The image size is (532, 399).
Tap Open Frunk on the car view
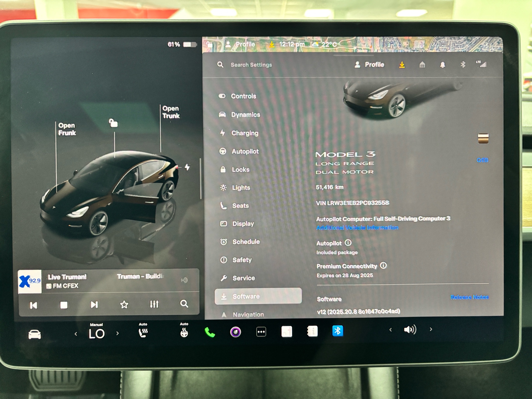tap(67, 129)
